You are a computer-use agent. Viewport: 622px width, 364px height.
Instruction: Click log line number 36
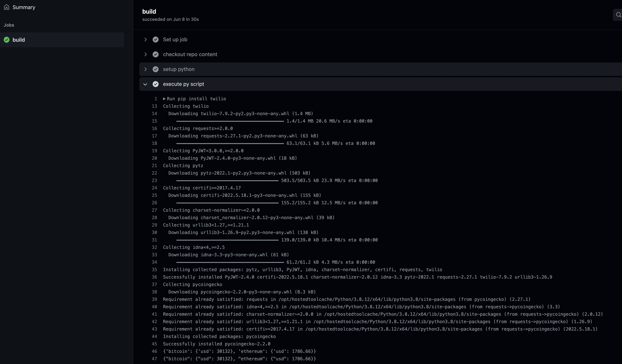click(x=154, y=277)
